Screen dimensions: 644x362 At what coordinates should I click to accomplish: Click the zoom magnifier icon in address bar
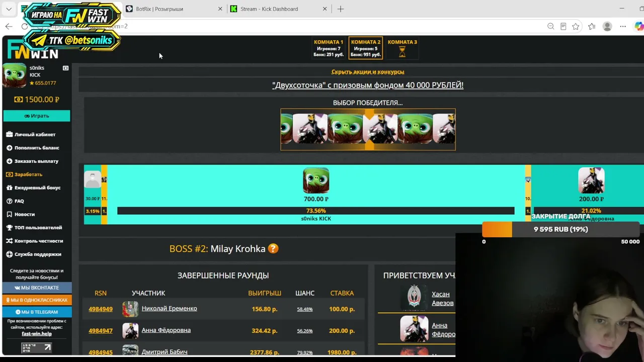(x=551, y=26)
